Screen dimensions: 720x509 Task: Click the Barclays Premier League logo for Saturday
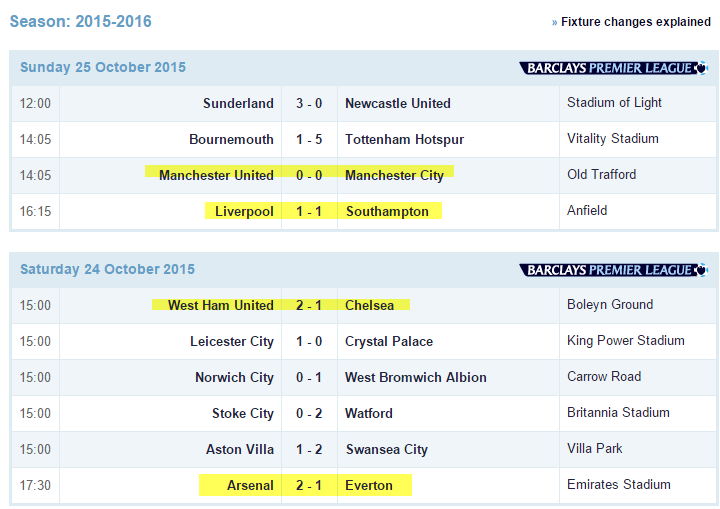[613, 270]
